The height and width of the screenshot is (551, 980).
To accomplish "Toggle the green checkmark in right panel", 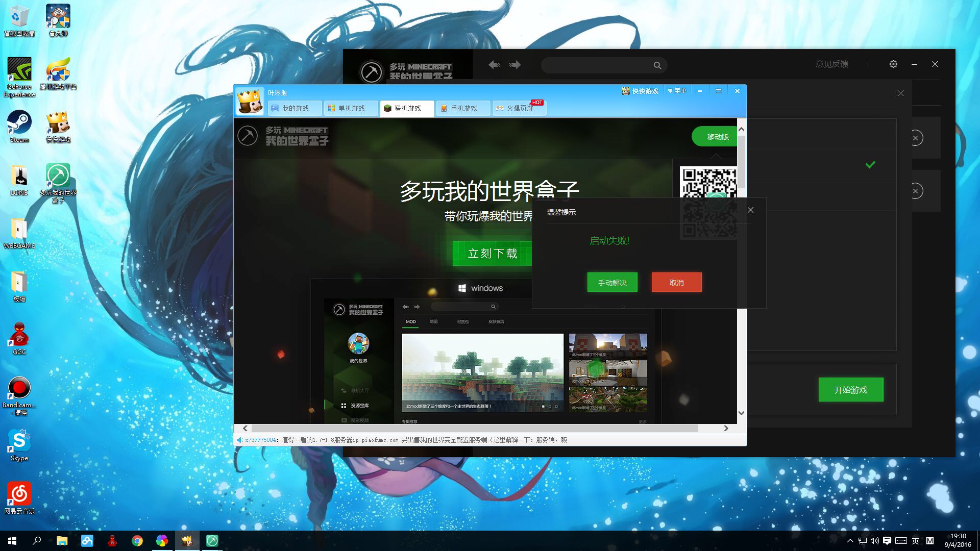I will point(870,164).
